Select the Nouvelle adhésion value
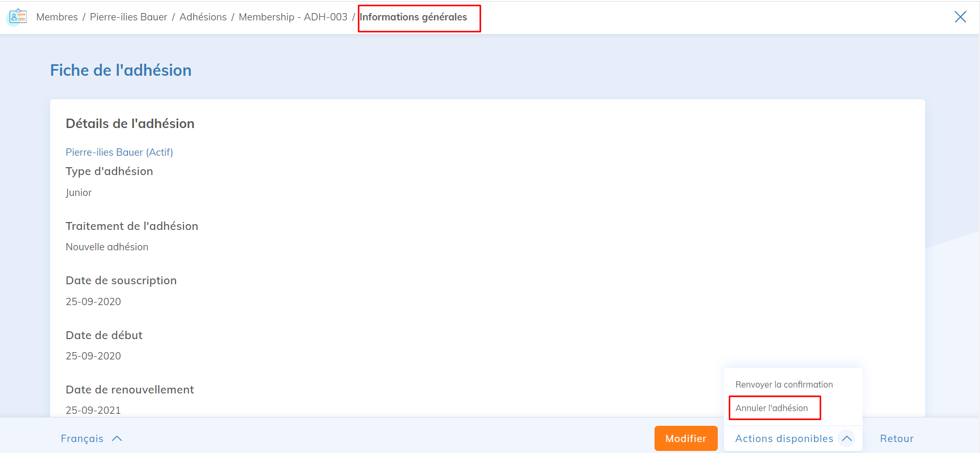This screenshot has width=980, height=453. click(x=107, y=247)
